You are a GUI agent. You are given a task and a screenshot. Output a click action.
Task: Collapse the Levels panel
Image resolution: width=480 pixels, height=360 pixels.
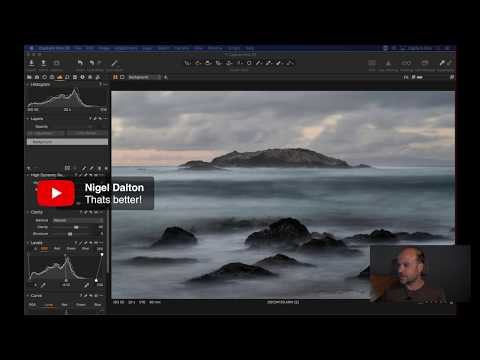pyautogui.click(x=28, y=243)
